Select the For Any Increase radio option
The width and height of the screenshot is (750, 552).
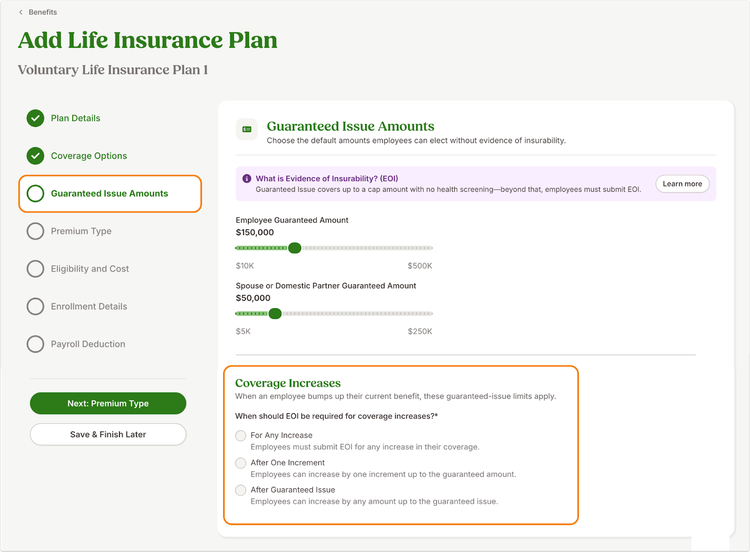click(x=241, y=435)
